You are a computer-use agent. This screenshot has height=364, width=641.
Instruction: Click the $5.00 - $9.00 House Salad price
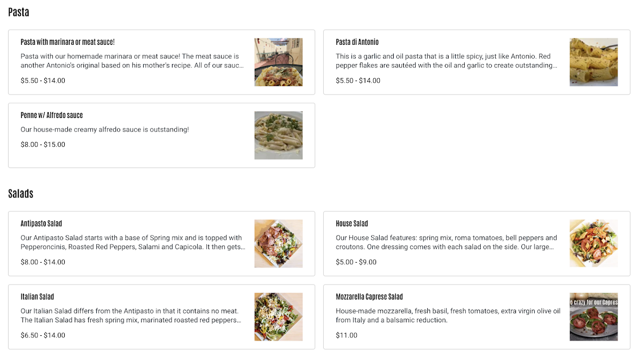(356, 262)
